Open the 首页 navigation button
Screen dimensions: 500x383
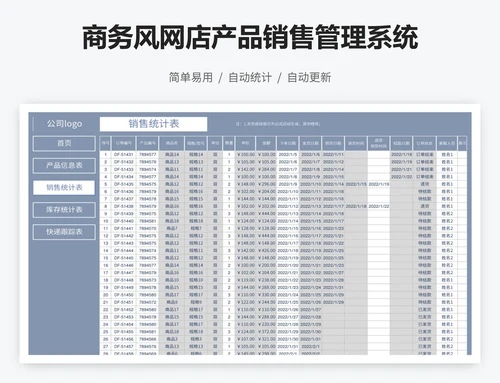tap(64, 143)
